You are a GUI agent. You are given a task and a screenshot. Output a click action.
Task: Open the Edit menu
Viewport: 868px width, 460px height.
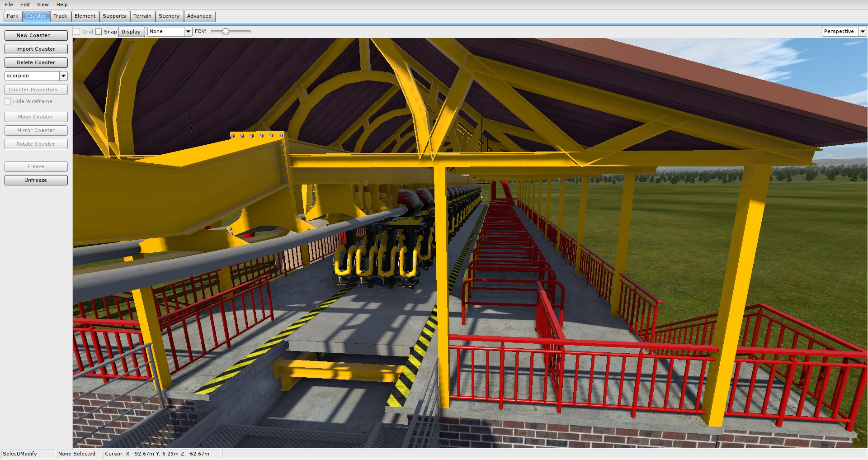coord(25,5)
